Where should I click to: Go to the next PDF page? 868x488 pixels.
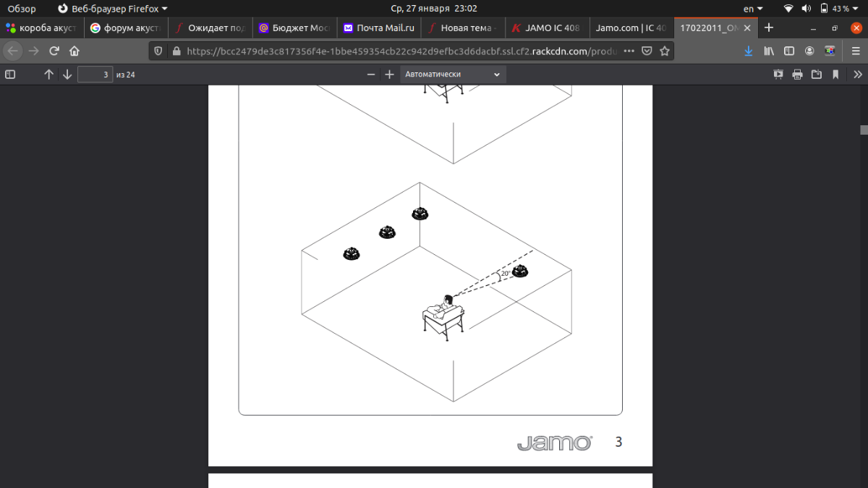coord(67,75)
